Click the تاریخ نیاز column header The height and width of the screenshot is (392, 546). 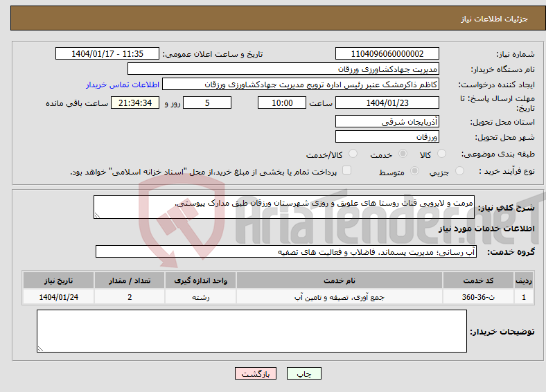pyautogui.click(x=58, y=280)
